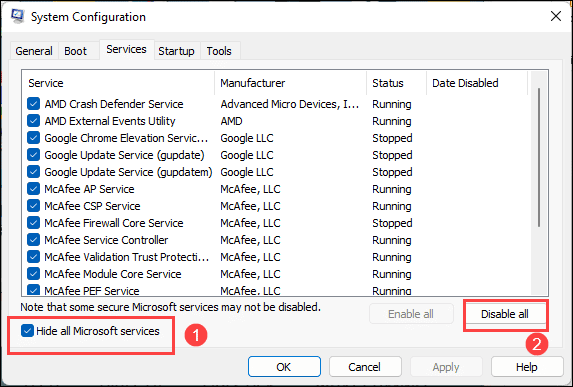Sort by Date Disabled column header

(x=477, y=83)
